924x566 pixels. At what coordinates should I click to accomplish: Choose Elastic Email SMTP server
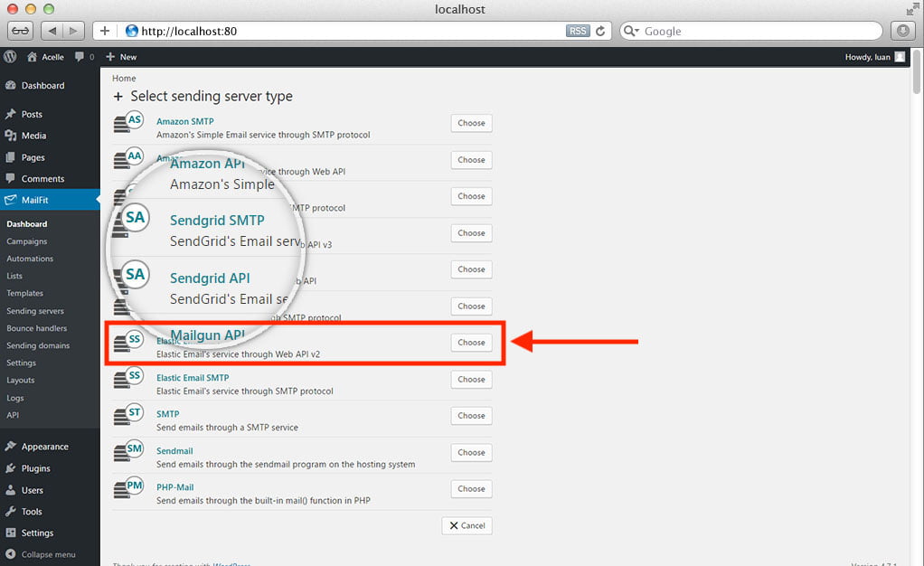pyautogui.click(x=471, y=379)
